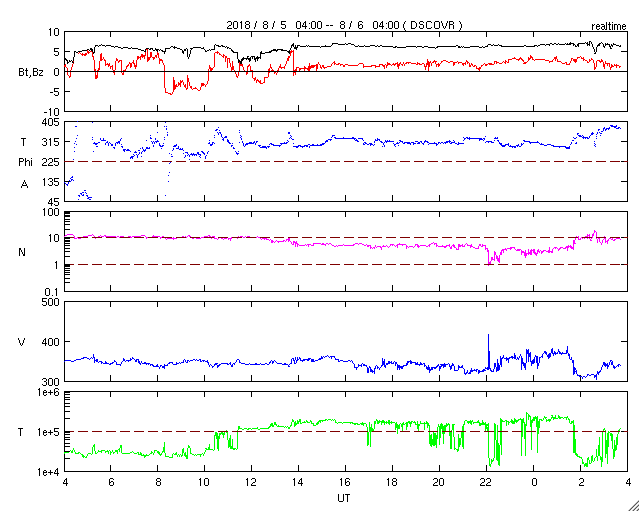This screenshot has height=512, width=640.
Task: Click the 'V' velocity axis label
Action: [x=21, y=342]
